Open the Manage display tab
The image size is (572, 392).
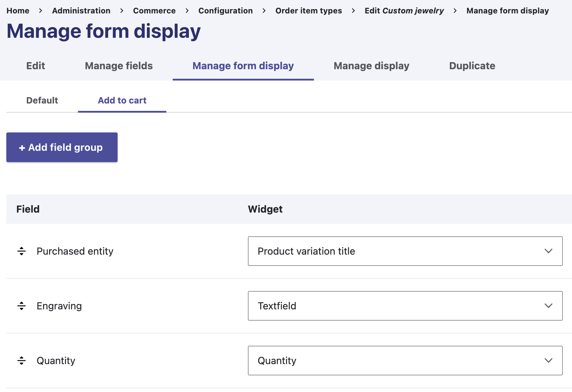pyautogui.click(x=371, y=66)
